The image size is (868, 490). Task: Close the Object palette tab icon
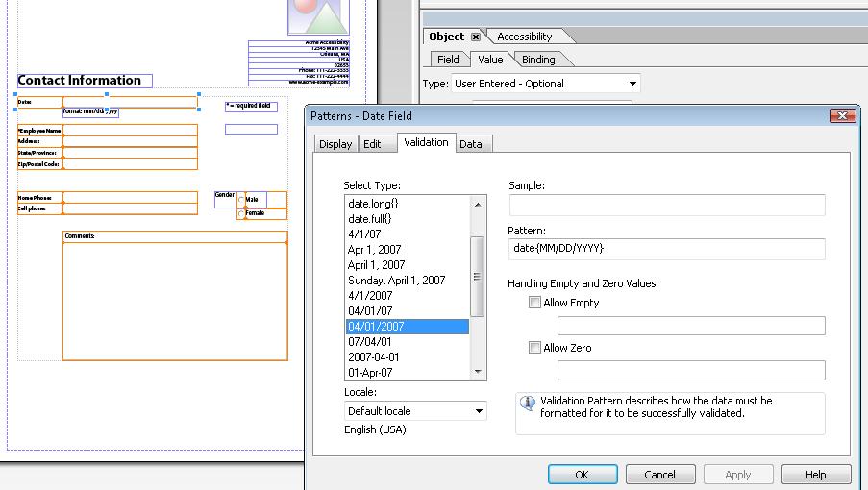coord(475,37)
